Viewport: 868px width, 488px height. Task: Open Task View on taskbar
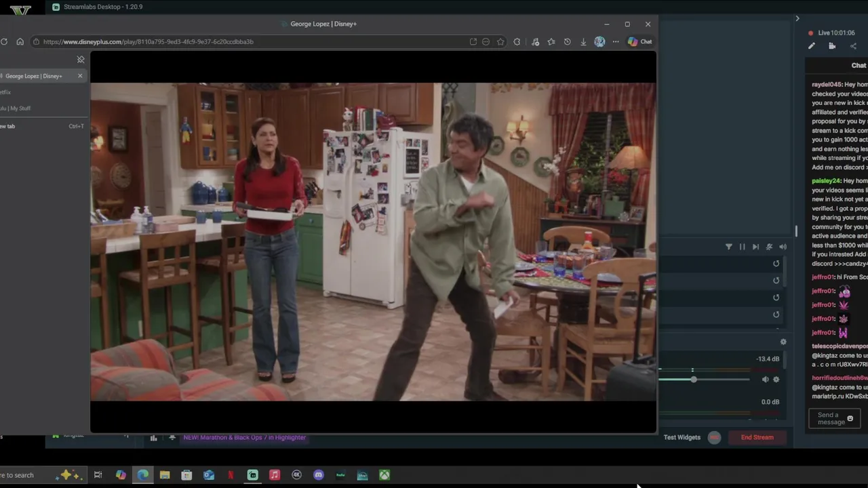98,475
